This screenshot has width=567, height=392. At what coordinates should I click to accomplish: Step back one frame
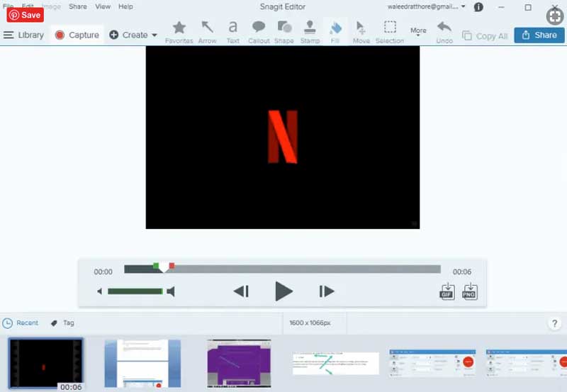[241, 291]
